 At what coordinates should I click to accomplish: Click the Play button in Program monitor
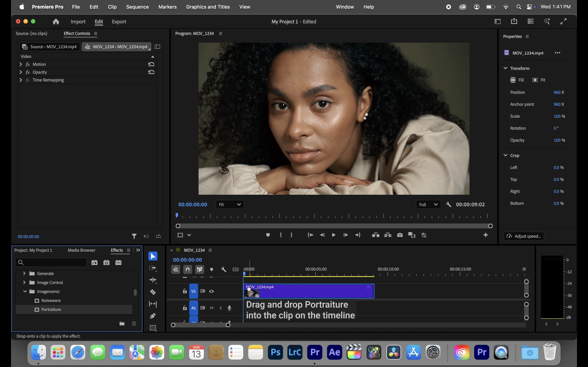click(x=334, y=235)
